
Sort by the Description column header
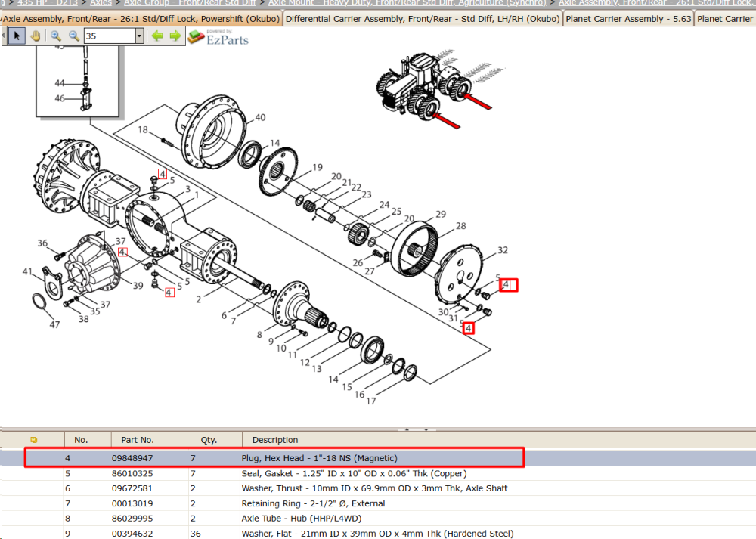click(x=275, y=440)
